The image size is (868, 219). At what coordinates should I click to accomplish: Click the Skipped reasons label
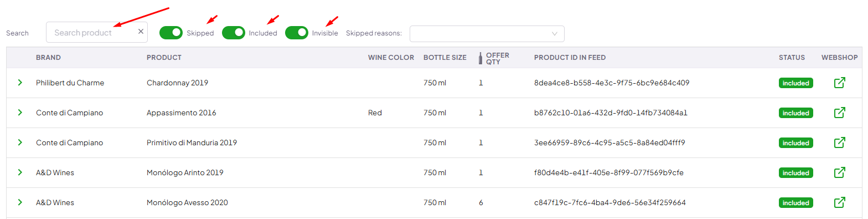[x=374, y=33]
